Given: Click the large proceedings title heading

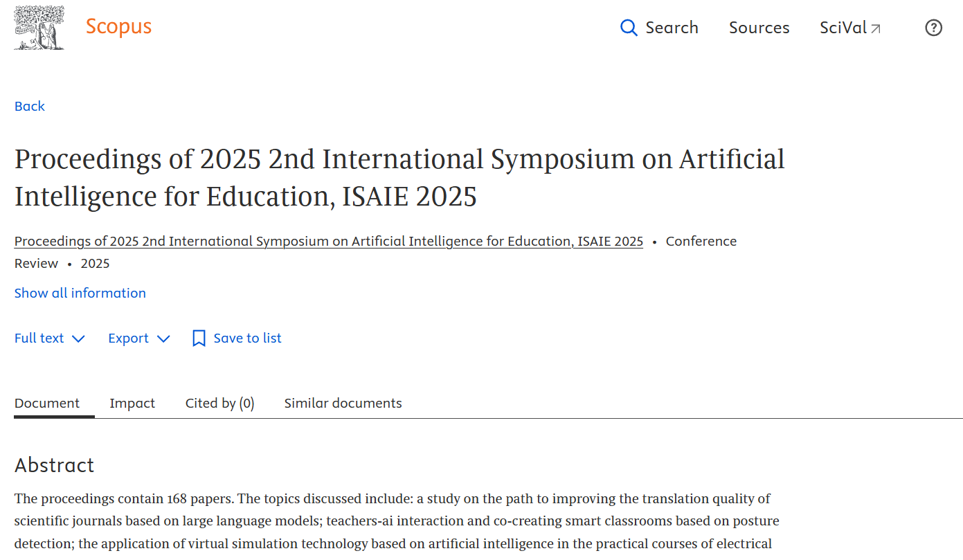Looking at the screenshot, I should click(399, 178).
